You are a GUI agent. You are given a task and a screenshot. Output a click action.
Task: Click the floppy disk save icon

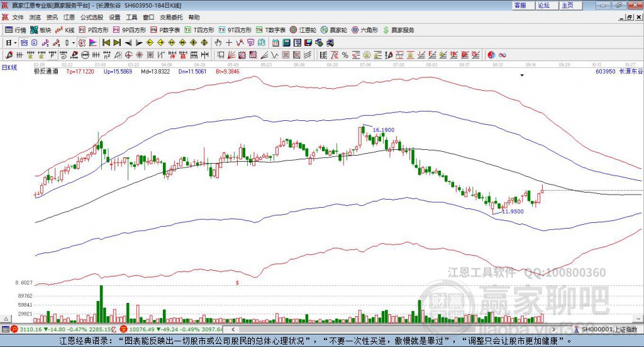[308, 43]
